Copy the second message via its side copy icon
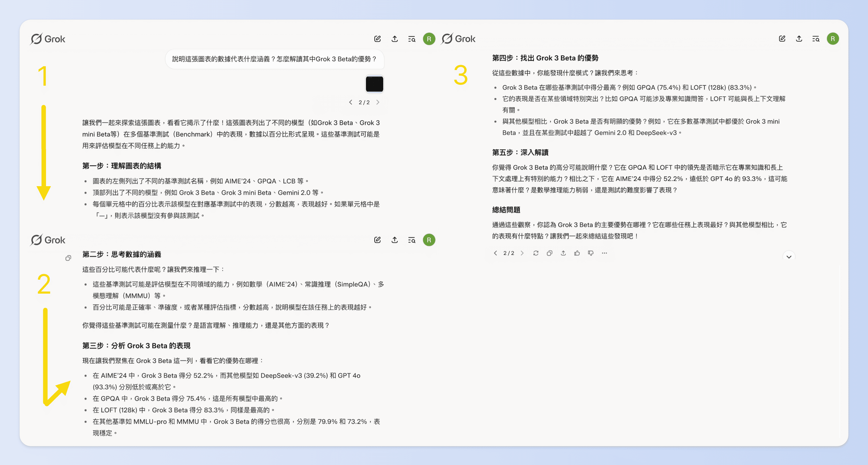Viewport: 868px width, 465px height. 68,258
